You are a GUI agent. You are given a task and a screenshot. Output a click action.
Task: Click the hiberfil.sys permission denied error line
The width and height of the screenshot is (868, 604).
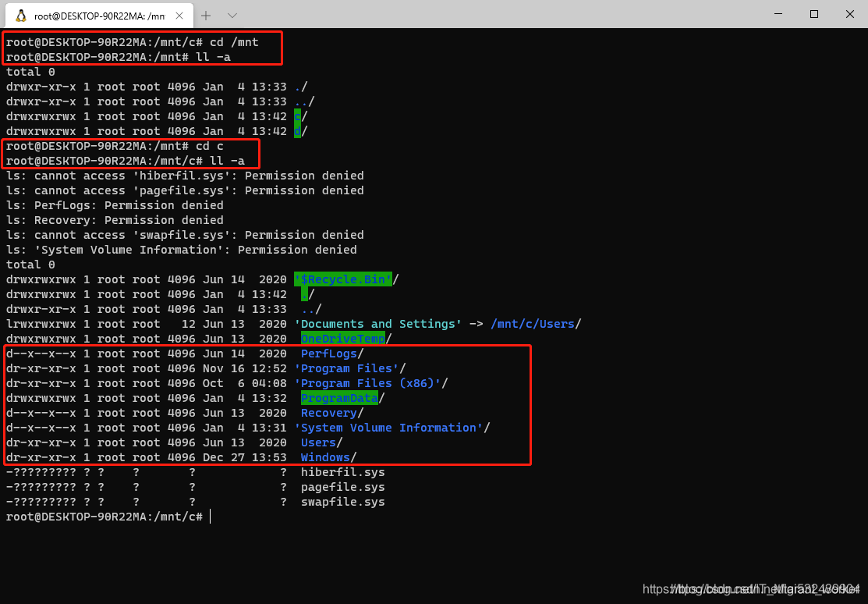(x=185, y=176)
